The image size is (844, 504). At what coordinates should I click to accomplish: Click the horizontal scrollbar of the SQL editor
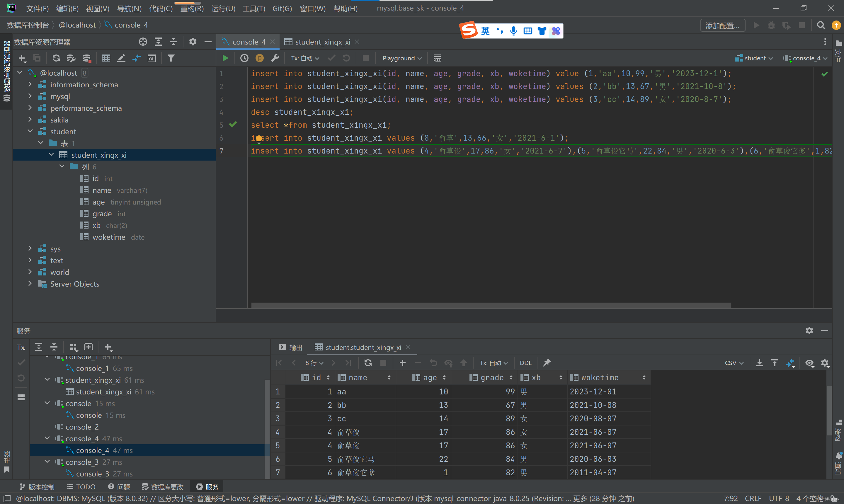click(491, 305)
